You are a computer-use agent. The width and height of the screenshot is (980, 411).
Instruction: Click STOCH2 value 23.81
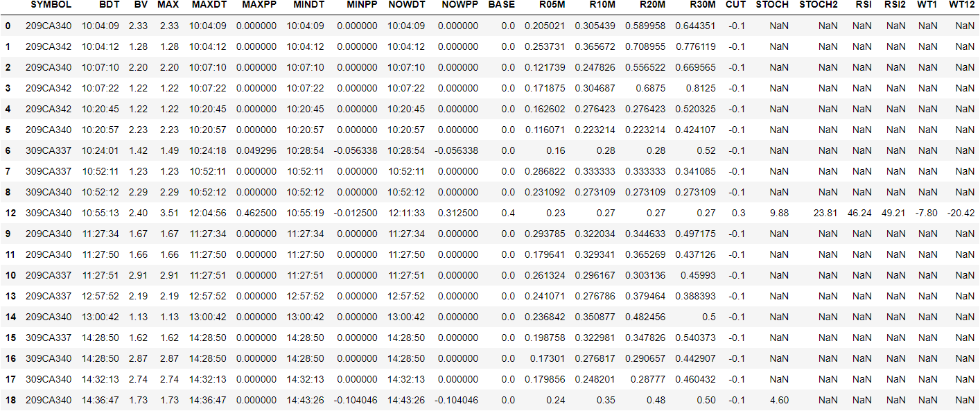[825, 213]
